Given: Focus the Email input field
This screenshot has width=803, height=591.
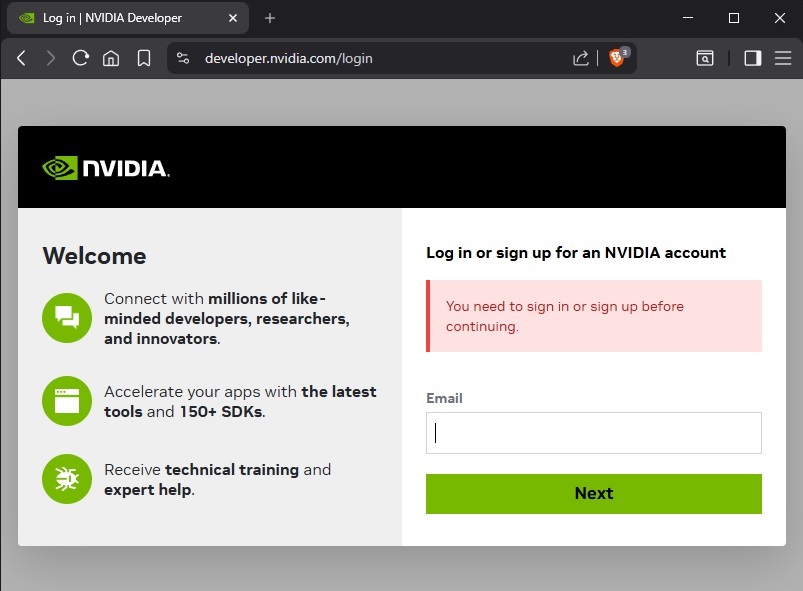Looking at the screenshot, I should click(594, 433).
